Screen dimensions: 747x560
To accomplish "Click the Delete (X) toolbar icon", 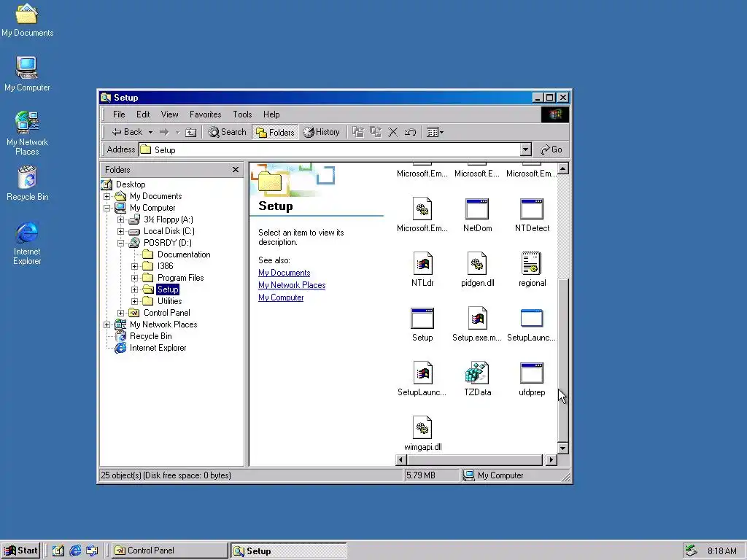I will point(393,133).
